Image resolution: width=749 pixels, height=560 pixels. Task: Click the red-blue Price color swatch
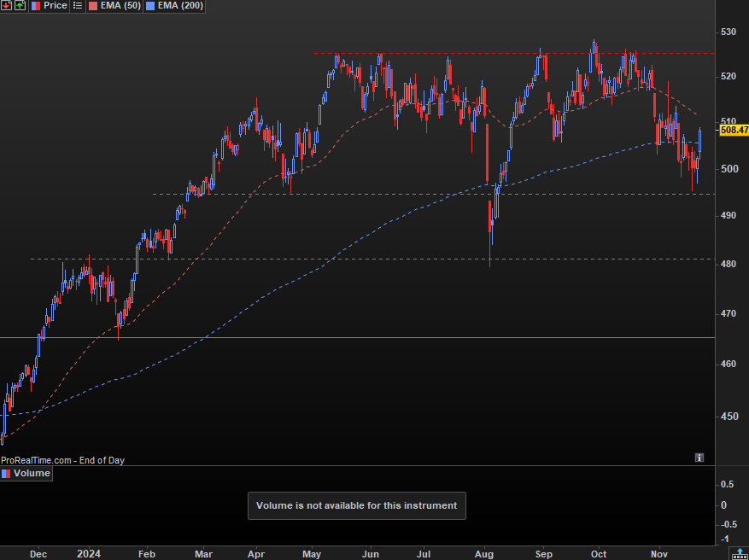[36, 6]
